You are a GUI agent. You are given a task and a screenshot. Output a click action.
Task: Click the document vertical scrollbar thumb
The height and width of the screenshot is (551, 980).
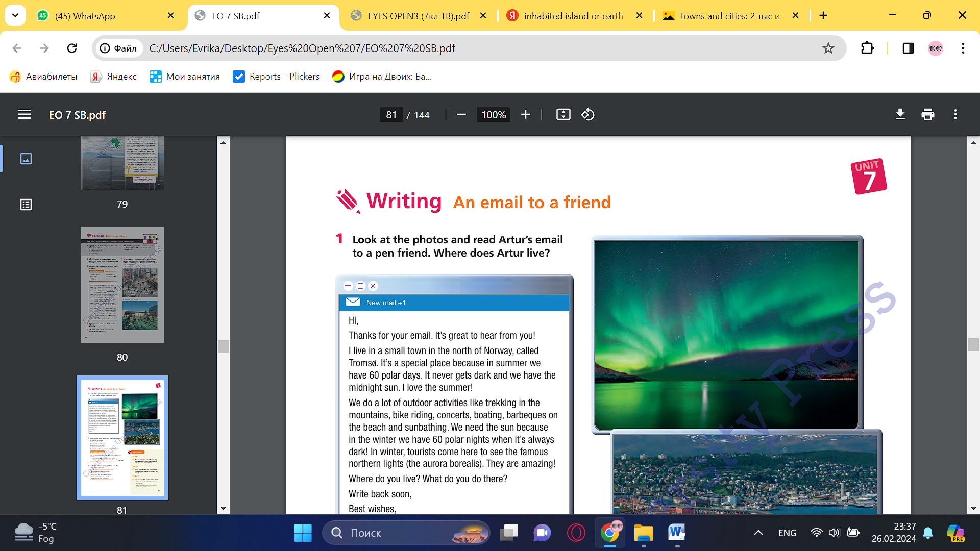(x=973, y=344)
